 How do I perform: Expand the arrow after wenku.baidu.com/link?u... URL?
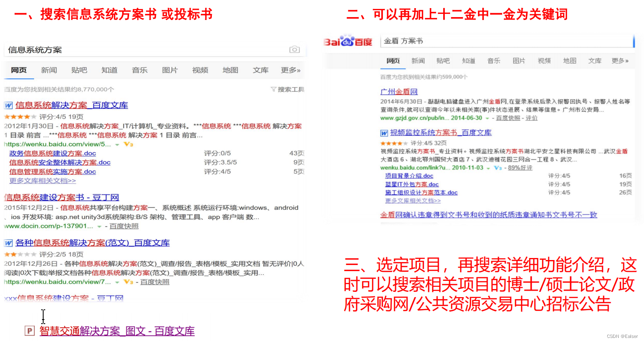click(488, 168)
